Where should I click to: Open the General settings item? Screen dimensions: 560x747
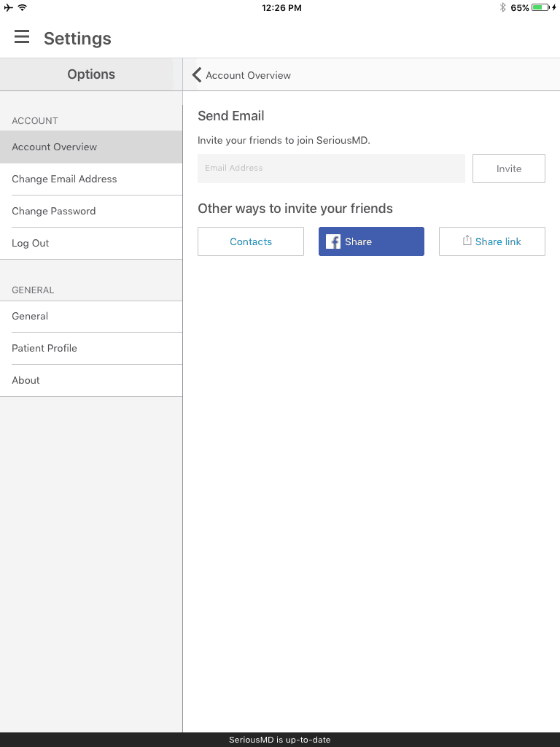[91, 317]
